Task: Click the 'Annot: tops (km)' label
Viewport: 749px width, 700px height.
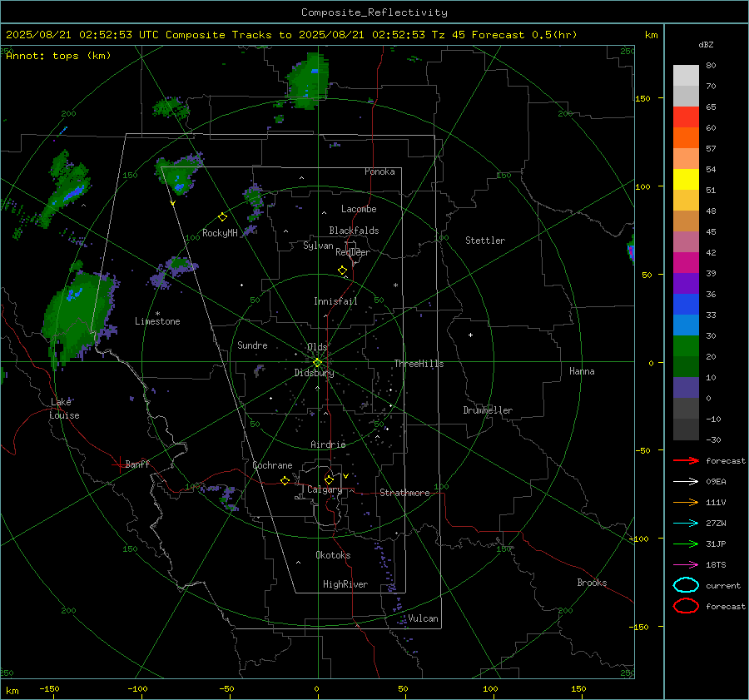Action: pyautogui.click(x=58, y=56)
